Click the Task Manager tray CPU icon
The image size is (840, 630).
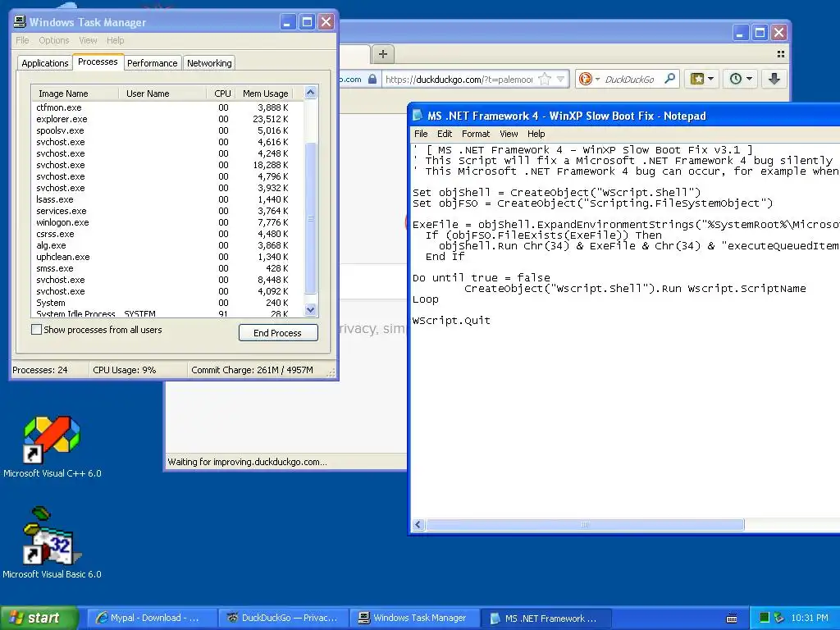[x=765, y=618]
